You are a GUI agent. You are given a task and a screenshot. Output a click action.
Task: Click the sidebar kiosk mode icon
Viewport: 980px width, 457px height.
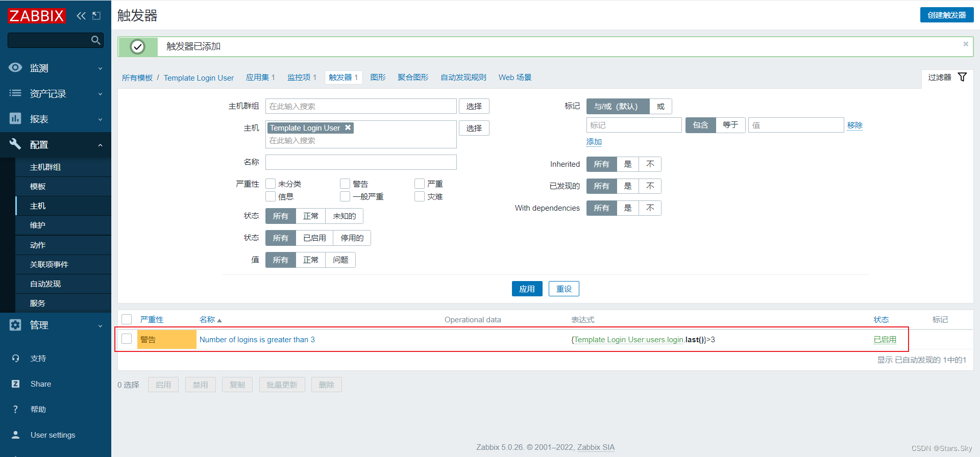[x=96, y=16]
